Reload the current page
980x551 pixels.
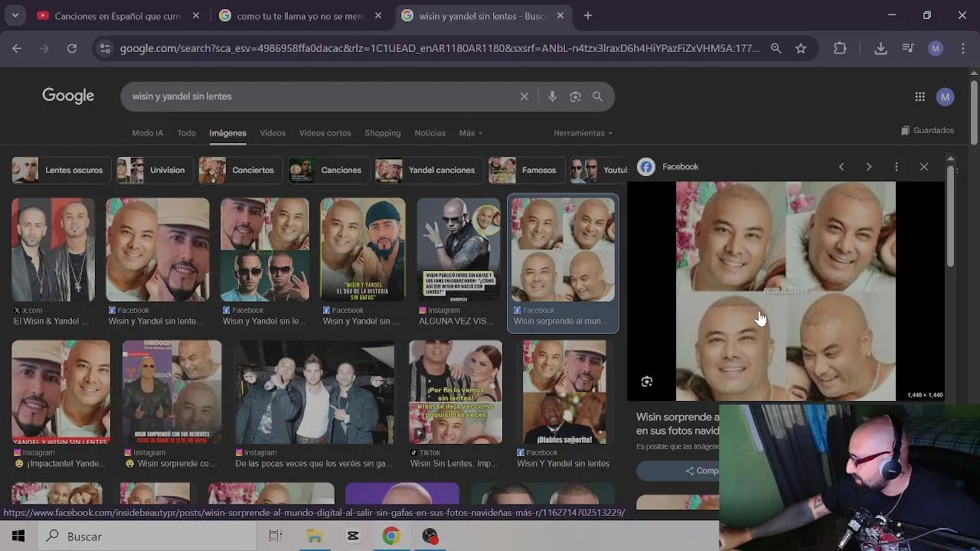pos(72,48)
